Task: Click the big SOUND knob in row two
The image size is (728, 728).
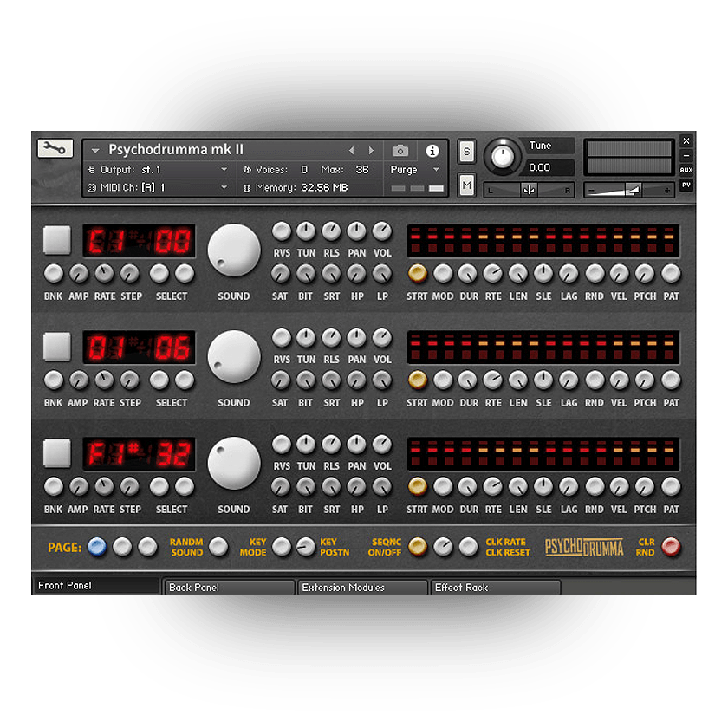Action: [234, 356]
